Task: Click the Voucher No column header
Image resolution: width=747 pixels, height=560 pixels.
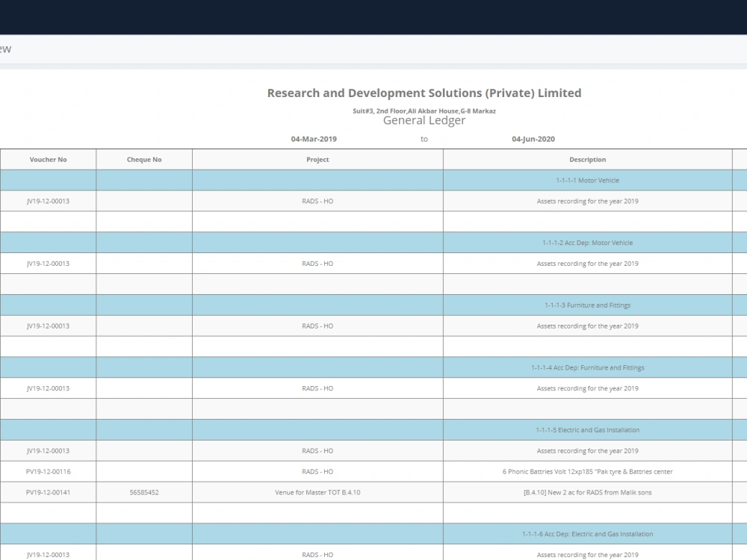Action: pyautogui.click(x=48, y=160)
